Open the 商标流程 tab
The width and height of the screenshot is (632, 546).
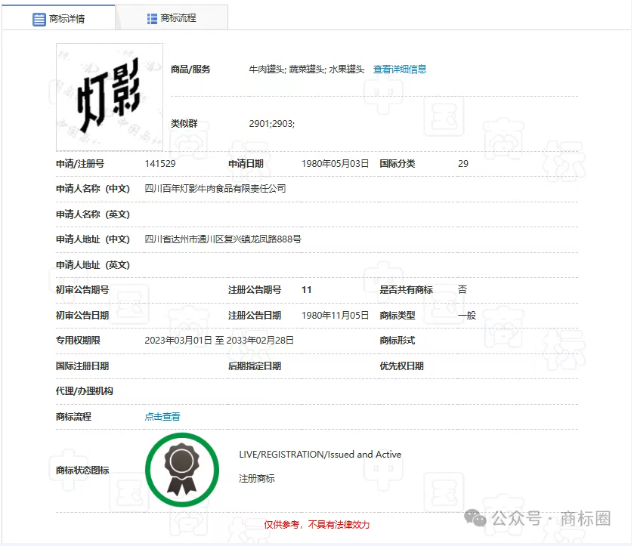171,18
